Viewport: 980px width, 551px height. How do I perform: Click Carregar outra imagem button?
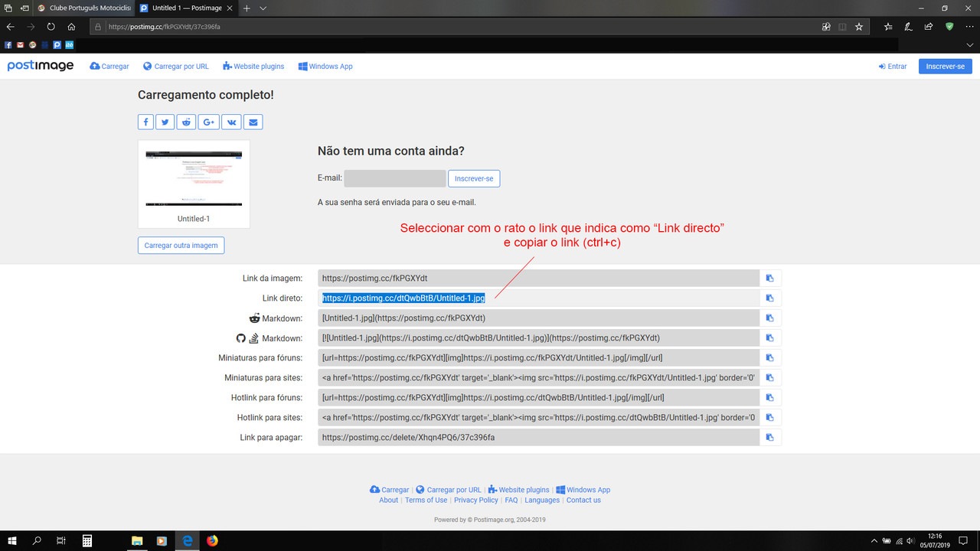[x=181, y=246]
